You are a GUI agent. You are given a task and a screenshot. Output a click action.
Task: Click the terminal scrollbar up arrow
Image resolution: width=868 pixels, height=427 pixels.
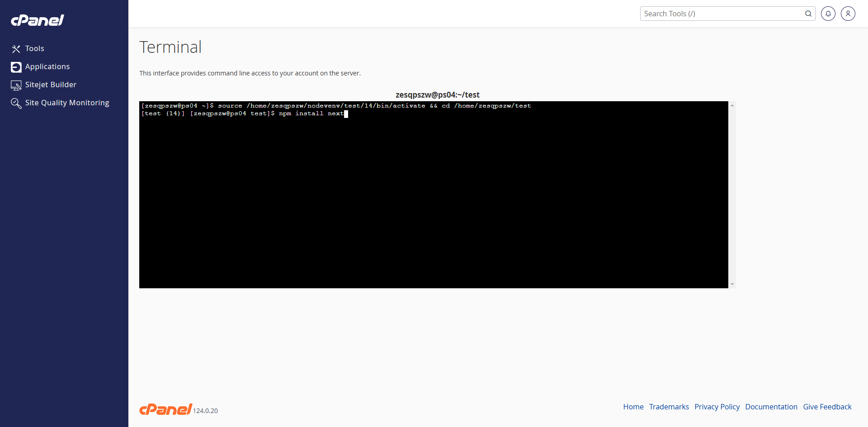click(732, 105)
